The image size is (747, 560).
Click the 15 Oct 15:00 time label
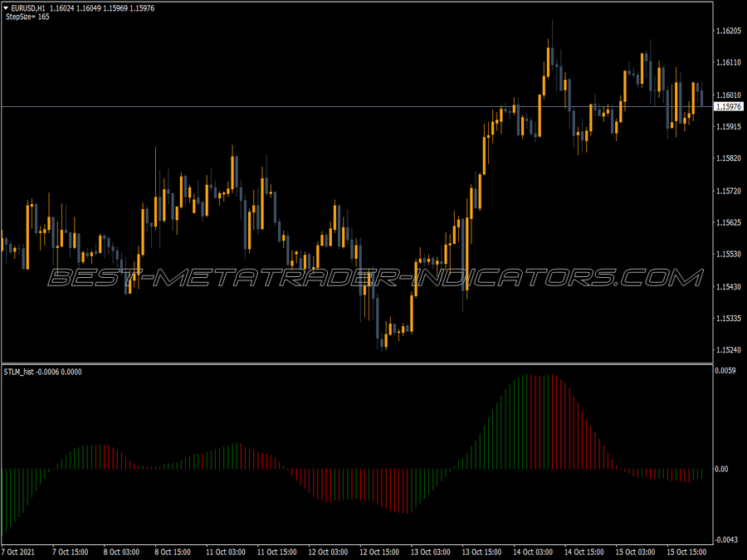686,552
